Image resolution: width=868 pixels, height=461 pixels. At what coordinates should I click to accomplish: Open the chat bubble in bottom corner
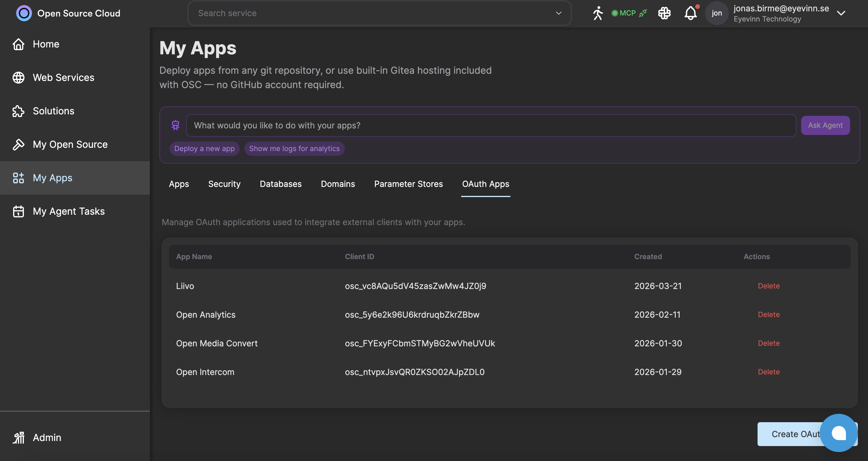point(838,433)
